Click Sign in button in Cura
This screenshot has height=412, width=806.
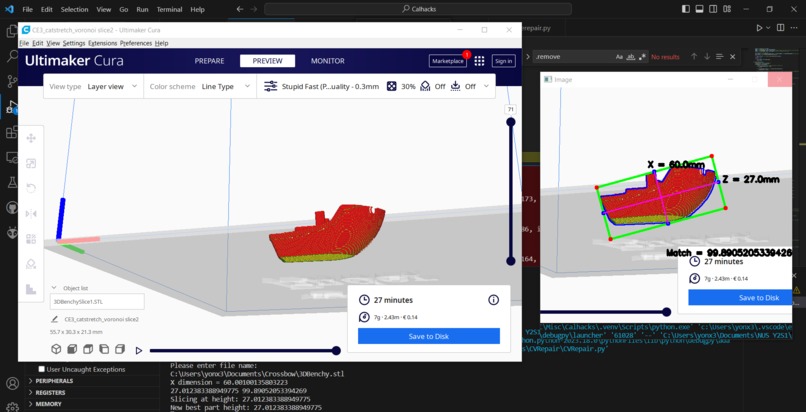pos(503,61)
